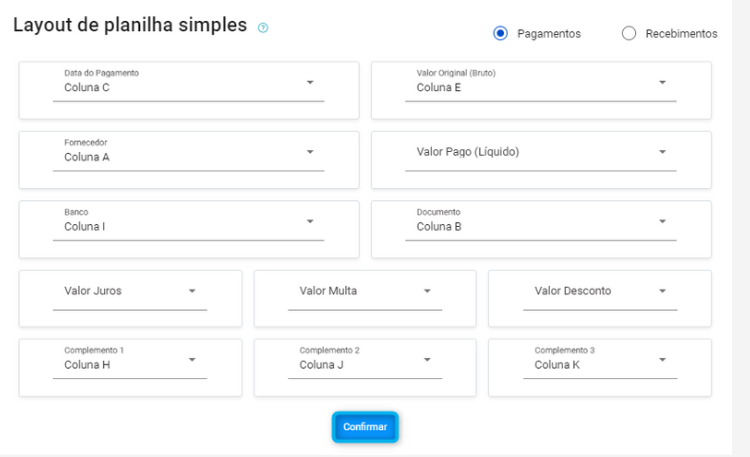Screen dimensions: 750x457
Task: Expand the Complemento 2 dropdown arrow
Action: pyautogui.click(x=427, y=359)
